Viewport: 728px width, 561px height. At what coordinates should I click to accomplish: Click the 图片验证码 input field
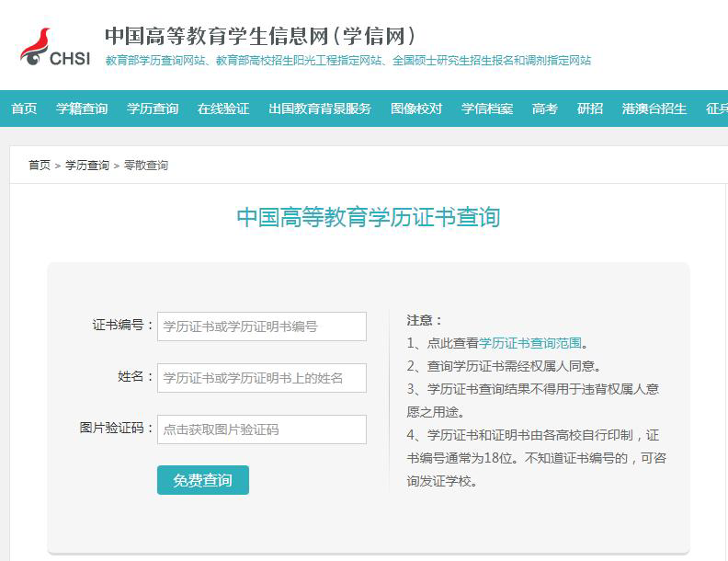262,429
